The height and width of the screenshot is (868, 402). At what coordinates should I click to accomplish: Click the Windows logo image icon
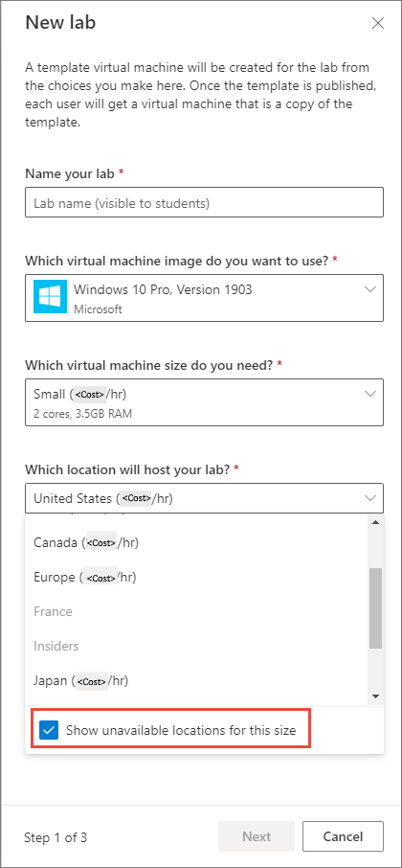pyautogui.click(x=50, y=296)
